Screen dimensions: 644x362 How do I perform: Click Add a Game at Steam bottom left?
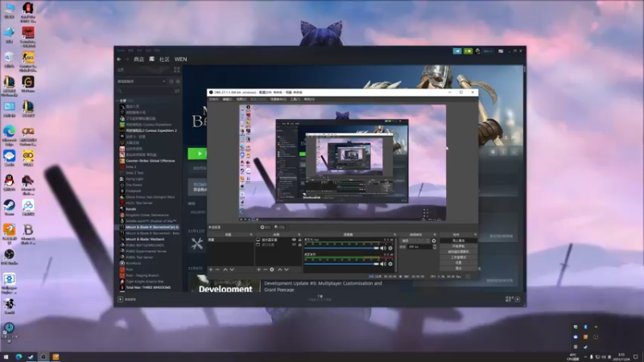click(x=127, y=299)
